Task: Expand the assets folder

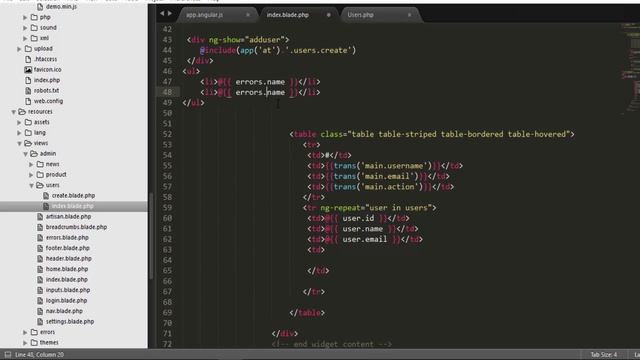Action: (19, 122)
